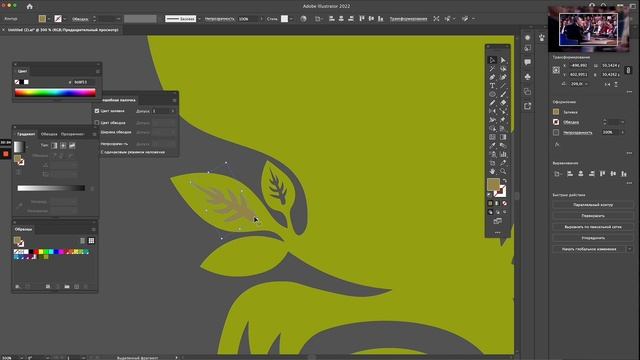The height and width of the screenshot is (360, 640).
Task: Click the Offset Path quick action button
Action: pos(593,205)
